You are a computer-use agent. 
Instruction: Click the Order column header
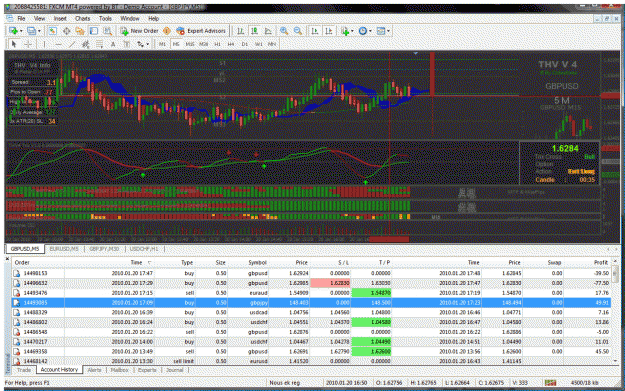coord(23,262)
